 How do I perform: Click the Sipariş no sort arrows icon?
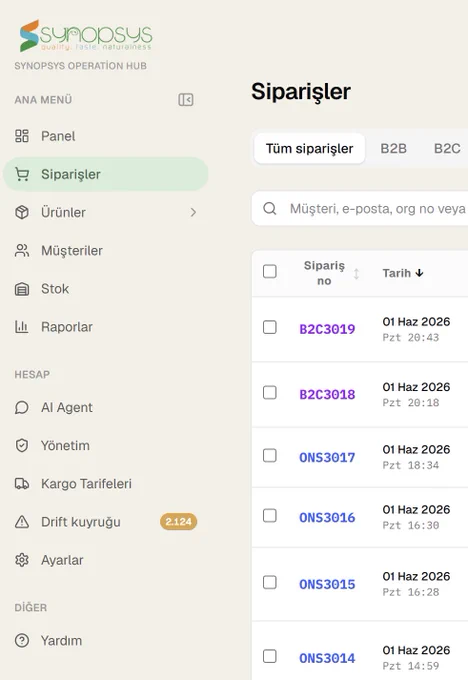coord(356,274)
